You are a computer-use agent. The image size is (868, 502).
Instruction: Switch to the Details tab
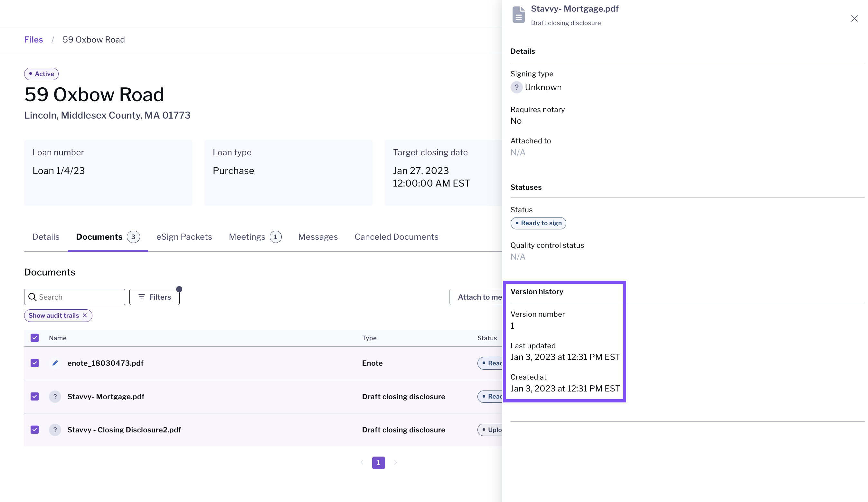(46, 237)
